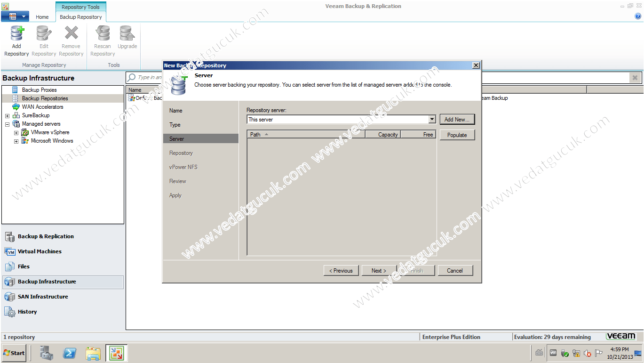
Task: Click the Previous button in wizard
Action: (x=341, y=271)
